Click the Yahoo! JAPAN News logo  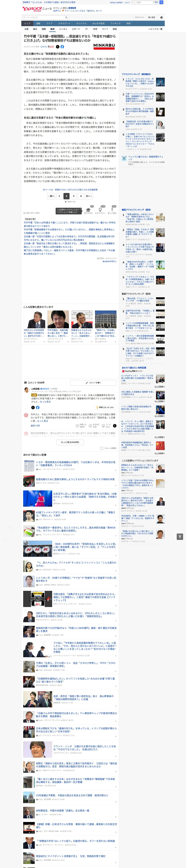click(x=37, y=9)
